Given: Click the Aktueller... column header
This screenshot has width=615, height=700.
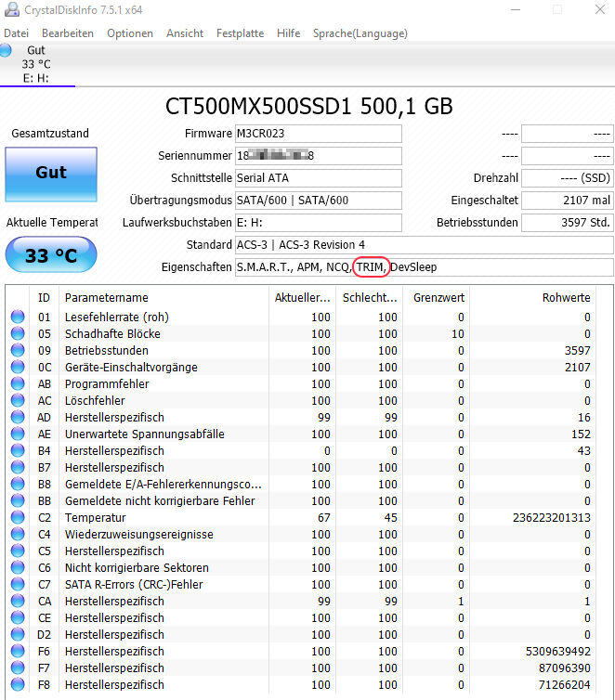Looking at the screenshot, I should click(302, 298).
